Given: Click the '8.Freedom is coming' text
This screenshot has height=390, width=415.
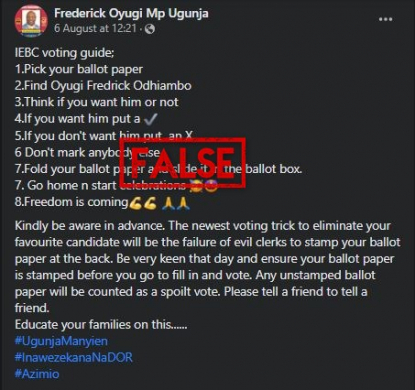Looking at the screenshot, I should pyautogui.click(x=71, y=202).
